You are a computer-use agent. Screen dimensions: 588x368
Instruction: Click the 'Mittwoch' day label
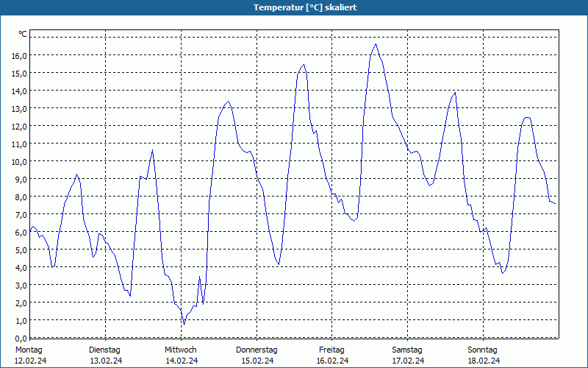180,350
